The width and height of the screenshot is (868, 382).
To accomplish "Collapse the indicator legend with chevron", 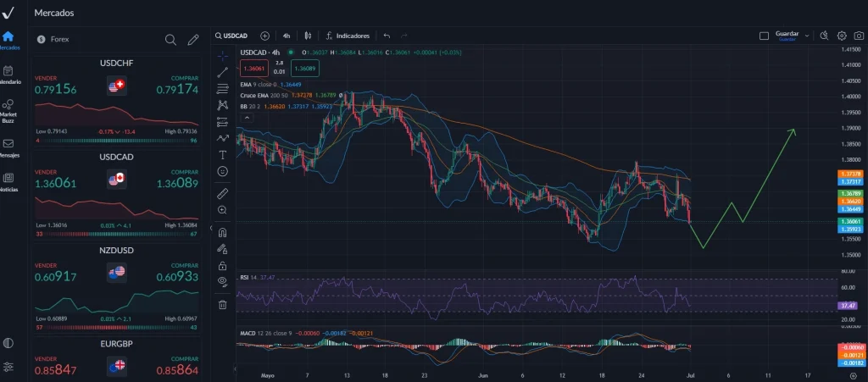I will (x=247, y=117).
